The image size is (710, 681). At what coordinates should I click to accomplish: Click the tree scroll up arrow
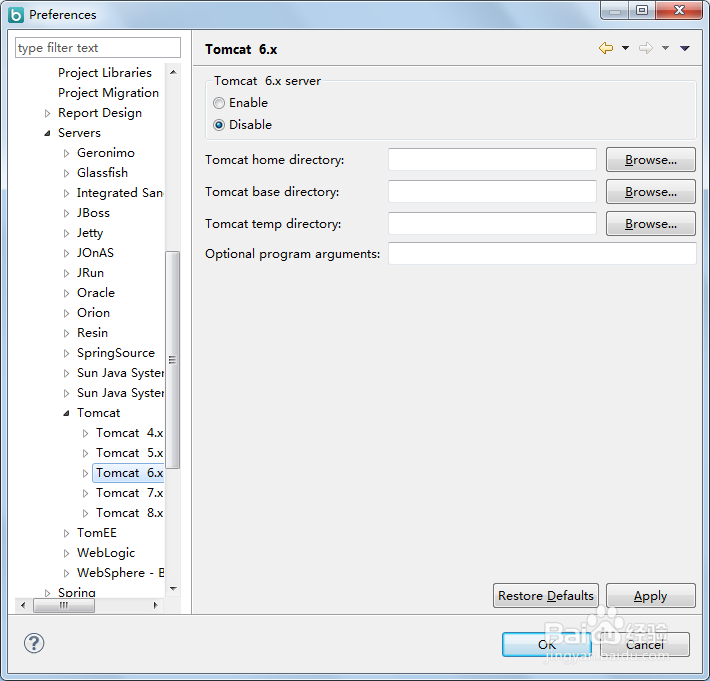(x=173, y=72)
